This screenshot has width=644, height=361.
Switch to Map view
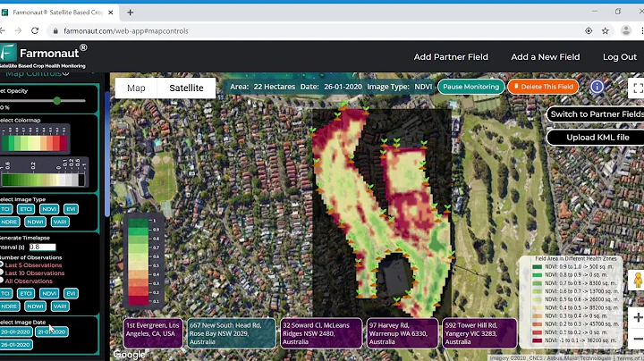tap(136, 88)
